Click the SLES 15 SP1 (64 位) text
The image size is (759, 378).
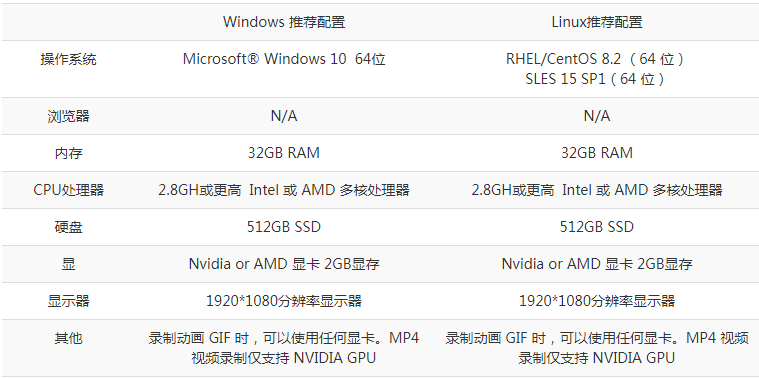click(x=596, y=78)
